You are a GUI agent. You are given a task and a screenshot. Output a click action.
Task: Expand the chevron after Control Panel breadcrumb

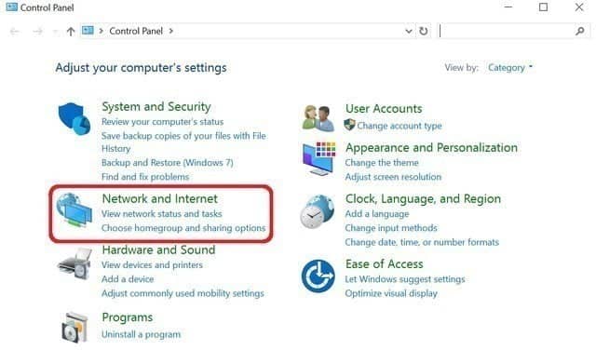click(171, 31)
